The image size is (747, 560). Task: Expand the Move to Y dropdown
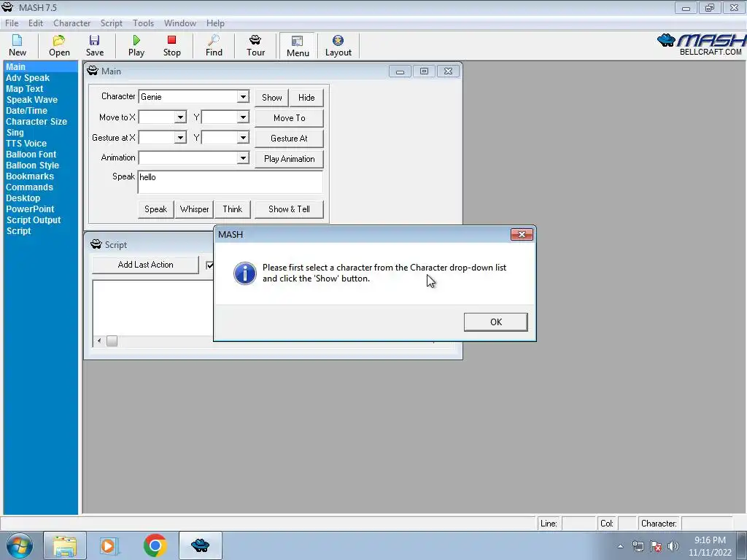click(243, 117)
